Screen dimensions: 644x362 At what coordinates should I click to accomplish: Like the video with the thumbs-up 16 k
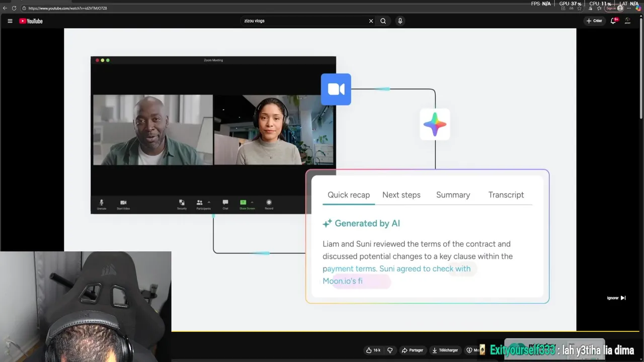point(373,350)
